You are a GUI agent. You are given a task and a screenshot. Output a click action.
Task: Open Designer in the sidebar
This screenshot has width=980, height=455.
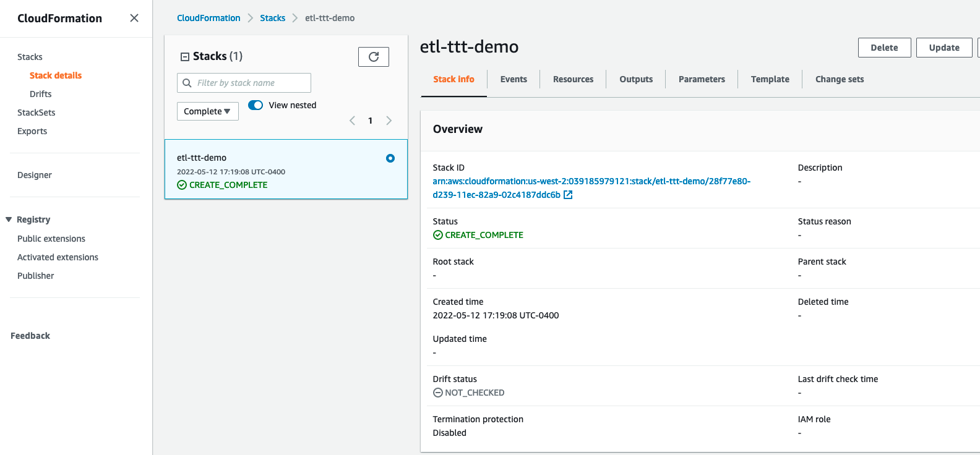tap(35, 175)
